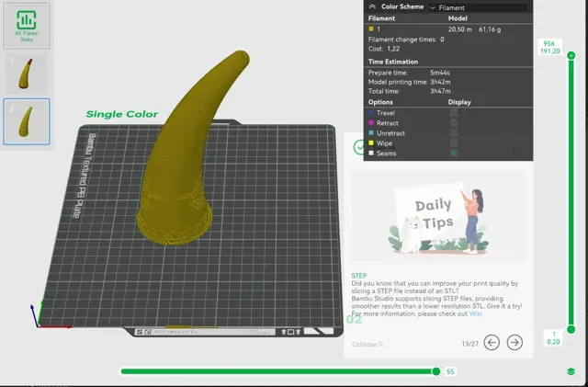Toggle Wipe display checkbox
588x387 pixels.
[454, 143]
